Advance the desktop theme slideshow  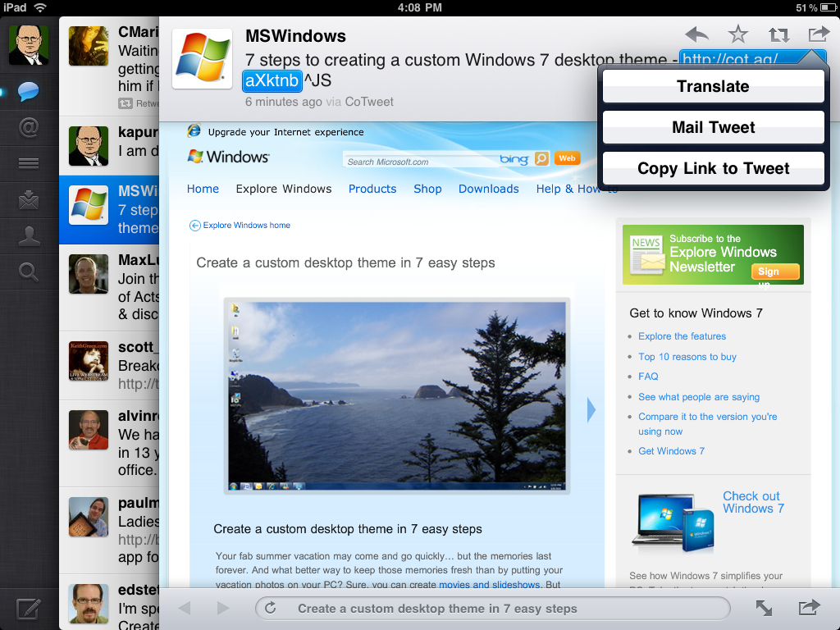pyautogui.click(x=591, y=409)
